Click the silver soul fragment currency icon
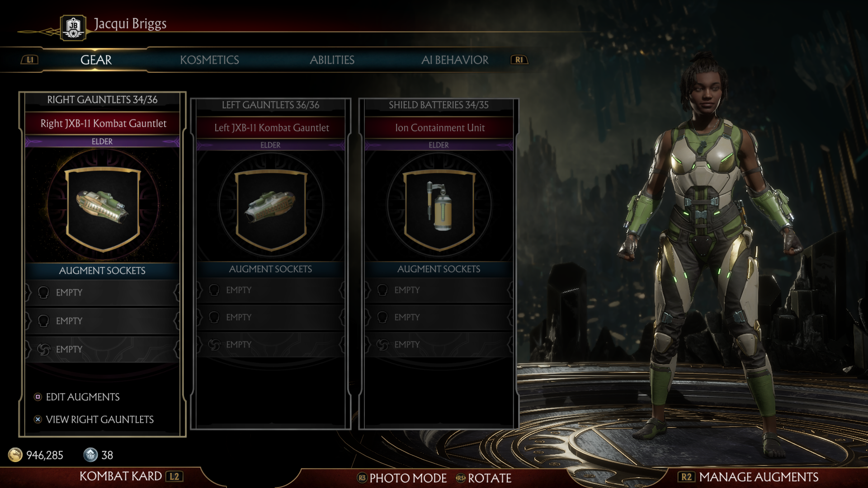The height and width of the screenshot is (488, 868). point(90,455)
